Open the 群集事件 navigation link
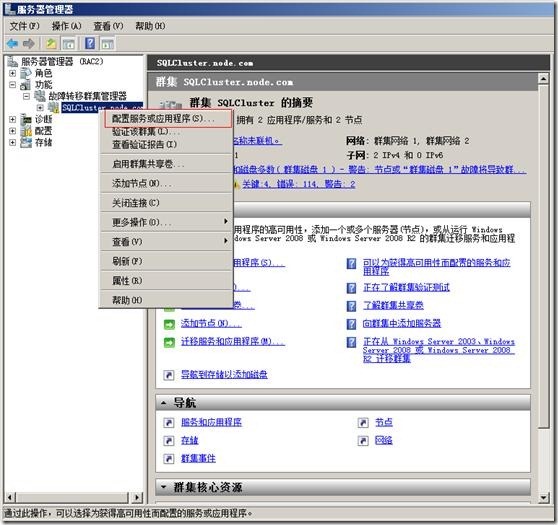Screen dimensions: 558x525 [198, 459]
